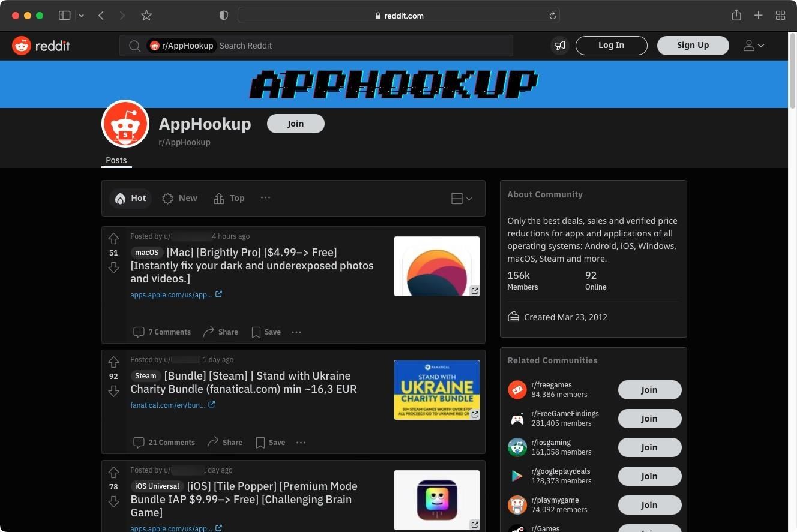
Task: Click the Log In button
Action: click(611, 46)
